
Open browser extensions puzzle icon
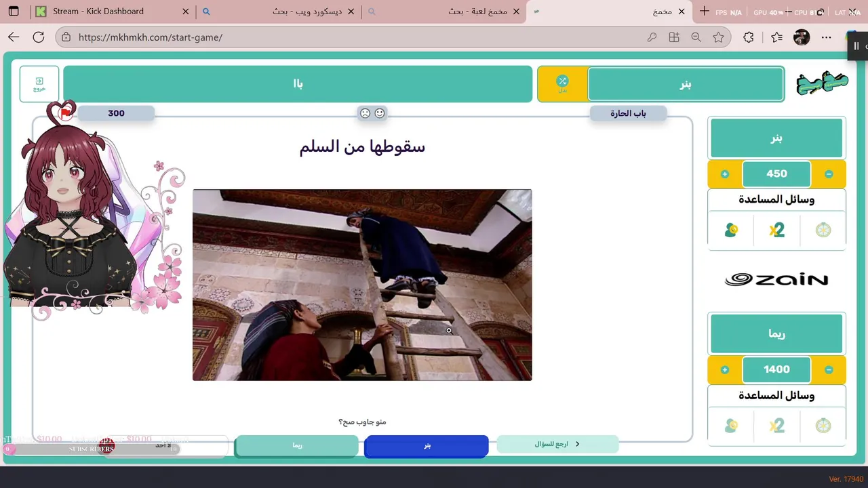point(749,37)
